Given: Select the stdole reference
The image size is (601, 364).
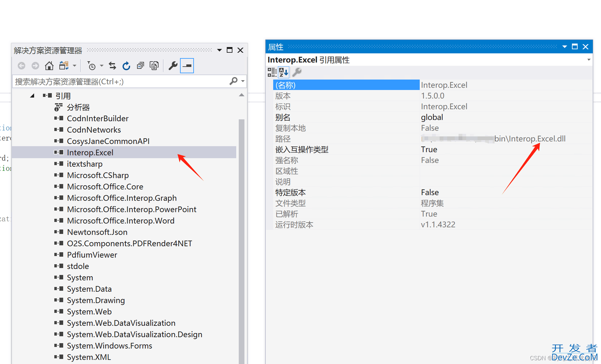Looking at the screenshot, I should coord(78,266).
